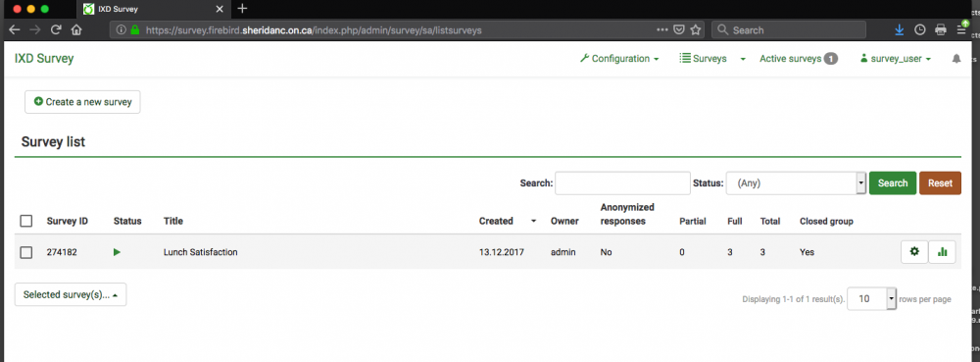980x362 pixels.
Task: Click the browser forward arrow
Action: click(x=35, y=29)
